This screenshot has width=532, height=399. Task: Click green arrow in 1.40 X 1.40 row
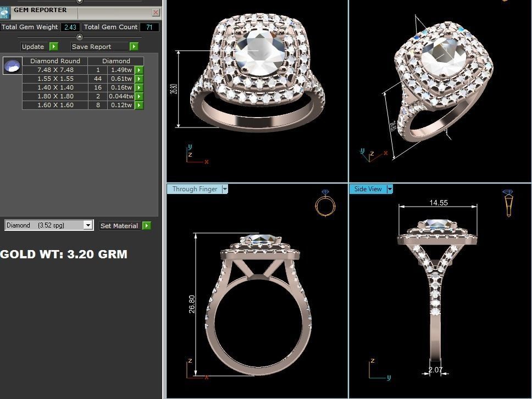139,87
